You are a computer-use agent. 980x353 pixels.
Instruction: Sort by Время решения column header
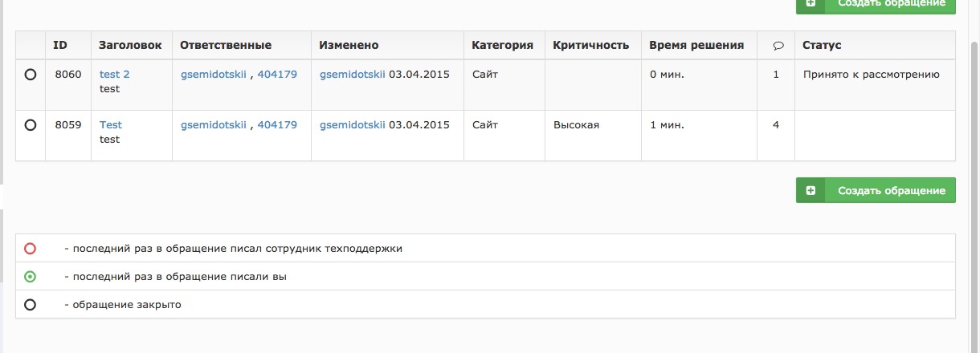point(696,46)
